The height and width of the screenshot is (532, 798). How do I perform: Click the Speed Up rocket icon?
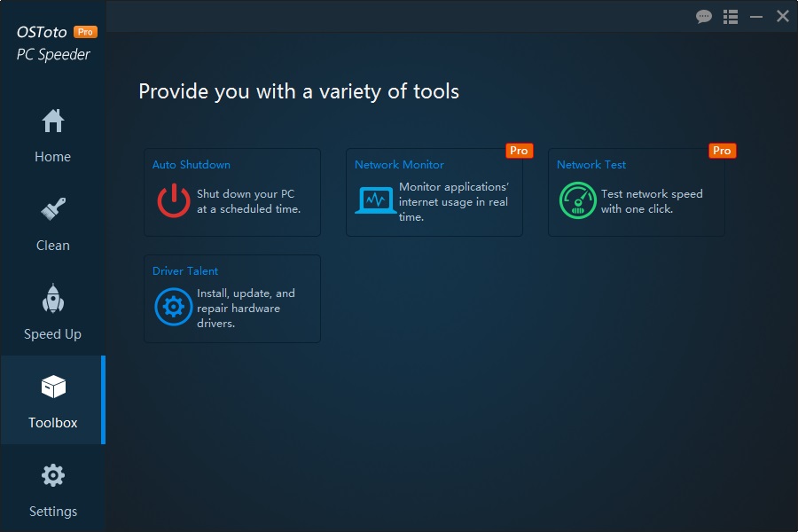53,298
